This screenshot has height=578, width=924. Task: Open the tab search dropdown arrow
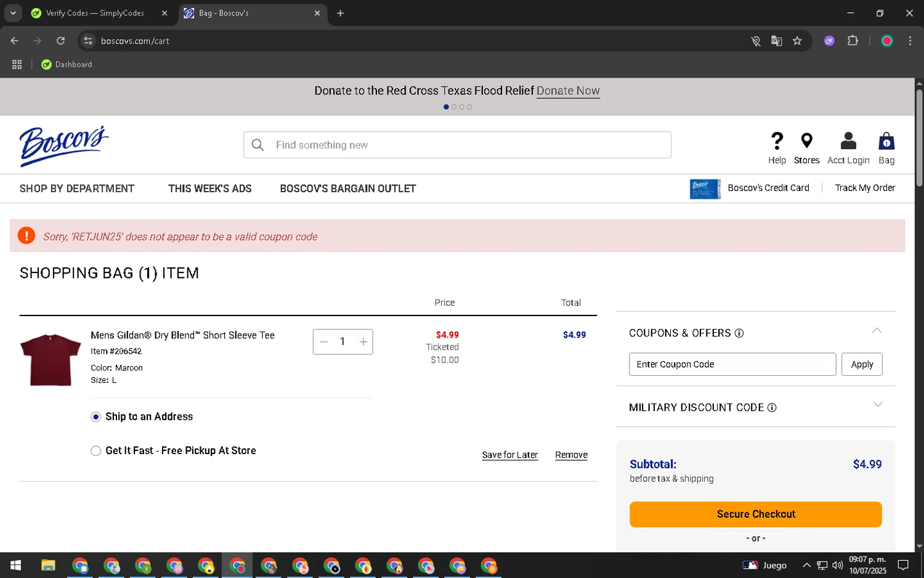(x=13, y=13)
